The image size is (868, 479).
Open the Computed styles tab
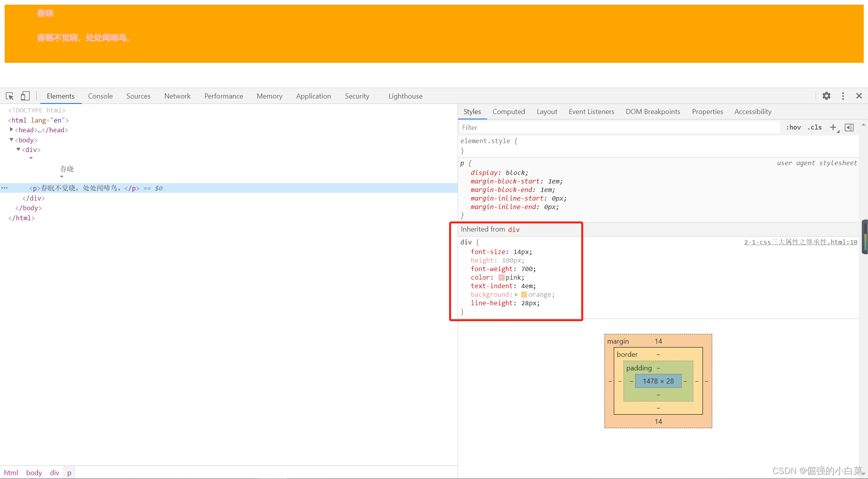tap(508, 112)
